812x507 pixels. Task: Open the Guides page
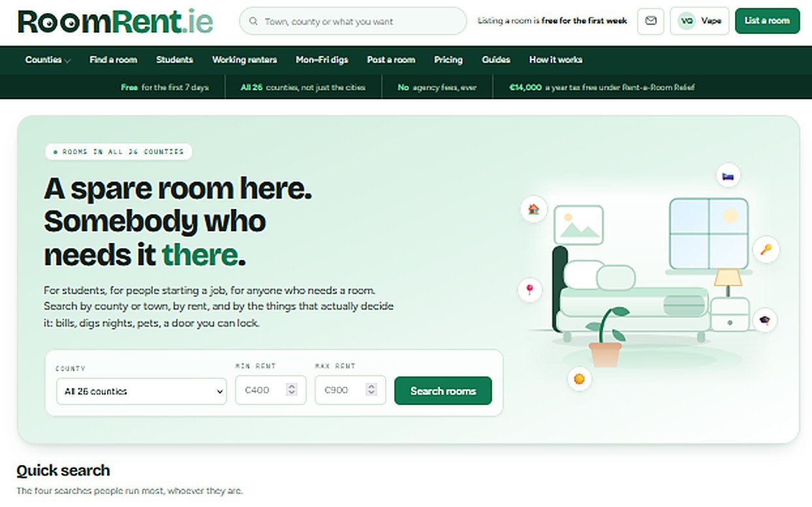pyautogui.click(x=496, y=59)
